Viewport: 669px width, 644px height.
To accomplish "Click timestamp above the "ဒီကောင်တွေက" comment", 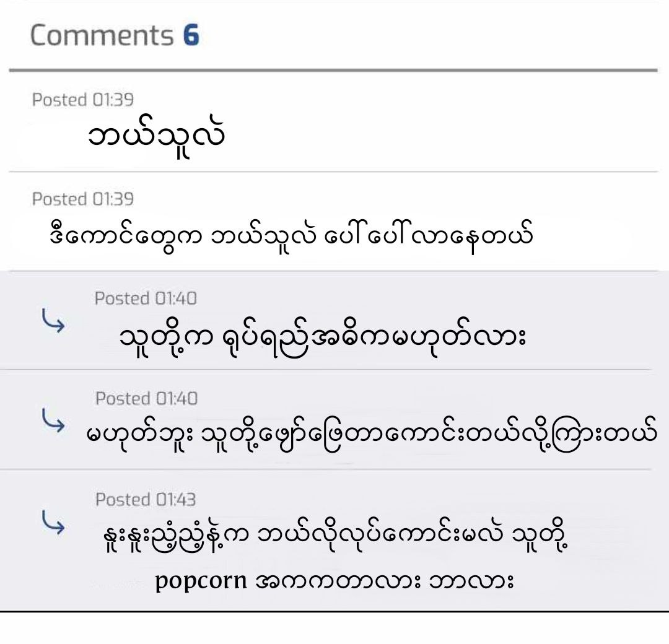I will pos(83,199).
